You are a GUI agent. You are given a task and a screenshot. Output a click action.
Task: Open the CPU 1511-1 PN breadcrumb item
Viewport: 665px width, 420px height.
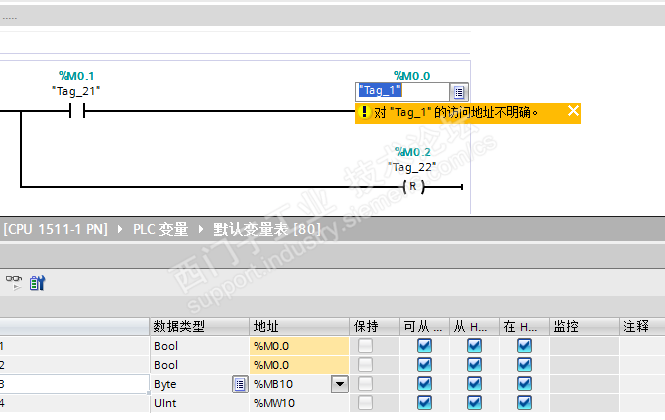pyautogui.click(x=56, y=230)
